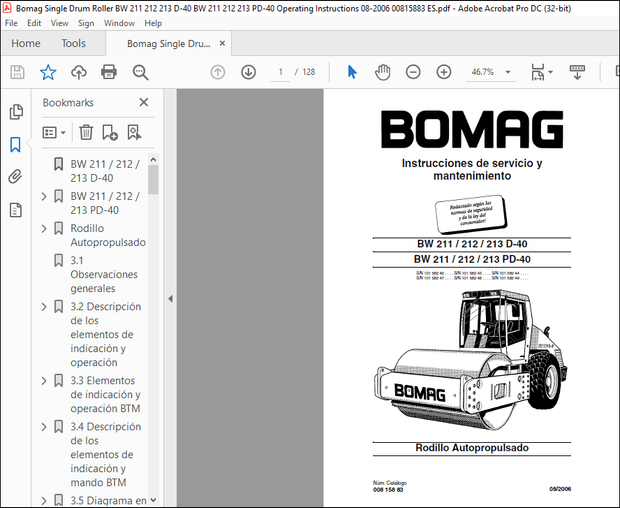The width and height of the screenshot is (620, 508).
Task: Click the page number input field
Action: 281,72
